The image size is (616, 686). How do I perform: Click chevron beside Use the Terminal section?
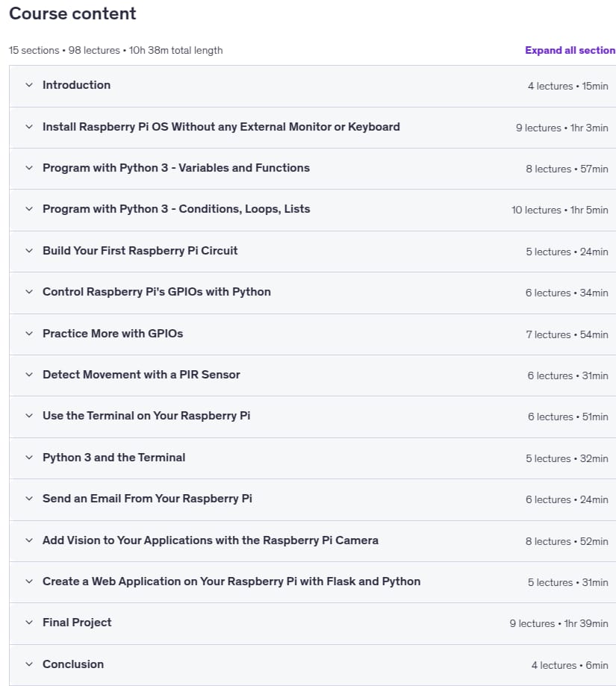coord(29,416)
